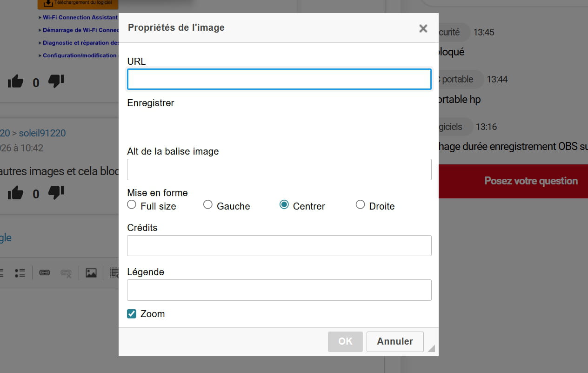The height and width of the screenshot is (373, 588).
Task: Thumbs-down the reply mentioning 'autres images'
Action: click(56, 192)
